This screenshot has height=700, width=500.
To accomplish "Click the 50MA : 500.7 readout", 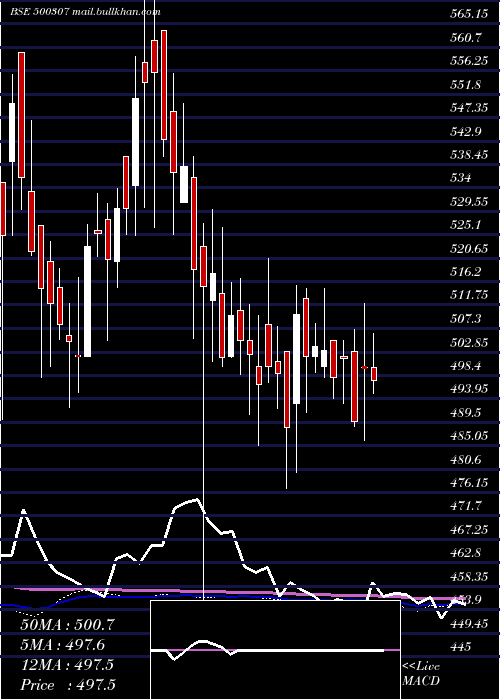I will coord(67,625).
